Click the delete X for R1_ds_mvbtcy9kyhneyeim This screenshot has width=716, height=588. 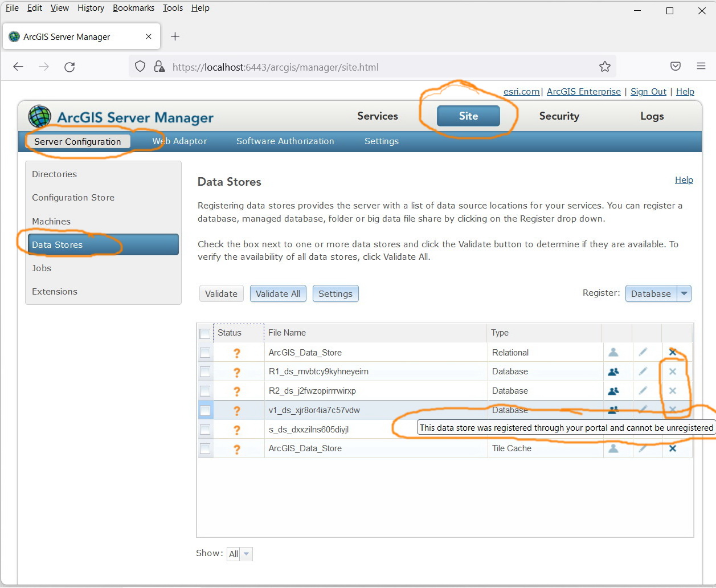point(673,371)
